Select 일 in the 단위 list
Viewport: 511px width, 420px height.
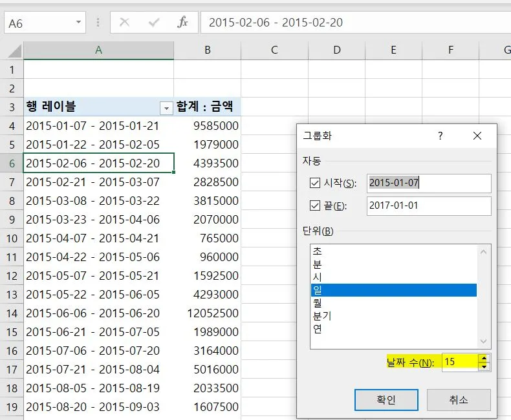(394, 290)
